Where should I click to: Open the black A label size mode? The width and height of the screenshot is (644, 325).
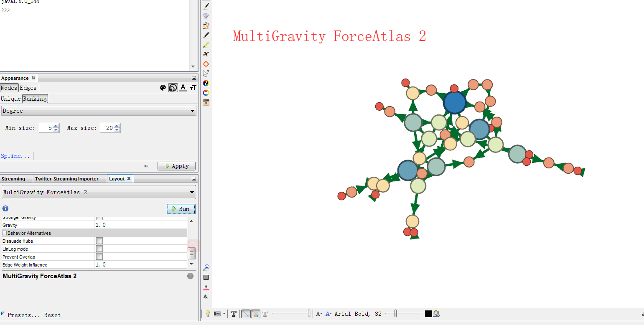coord(319,314)
